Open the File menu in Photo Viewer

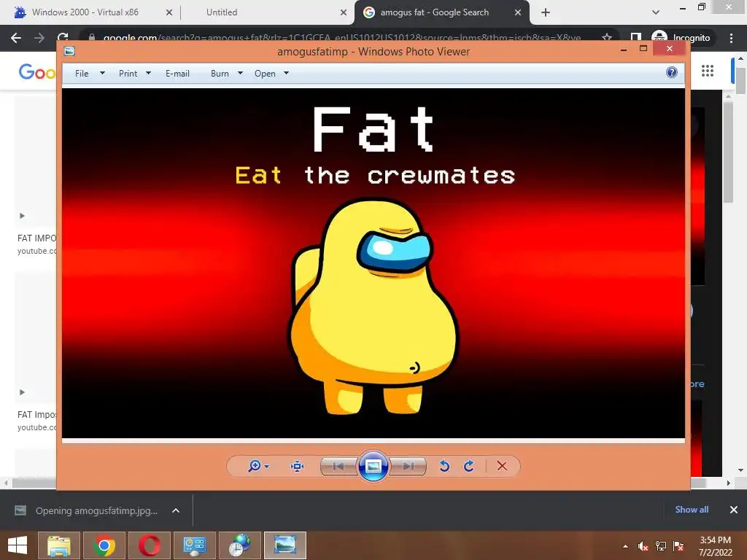click(82, 74)
